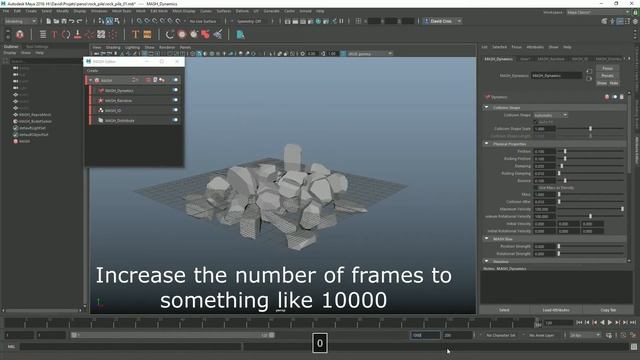Click the MASH_Dynamics node icon in MASH Editor
The image size is (640, 360).
(100, 91)
